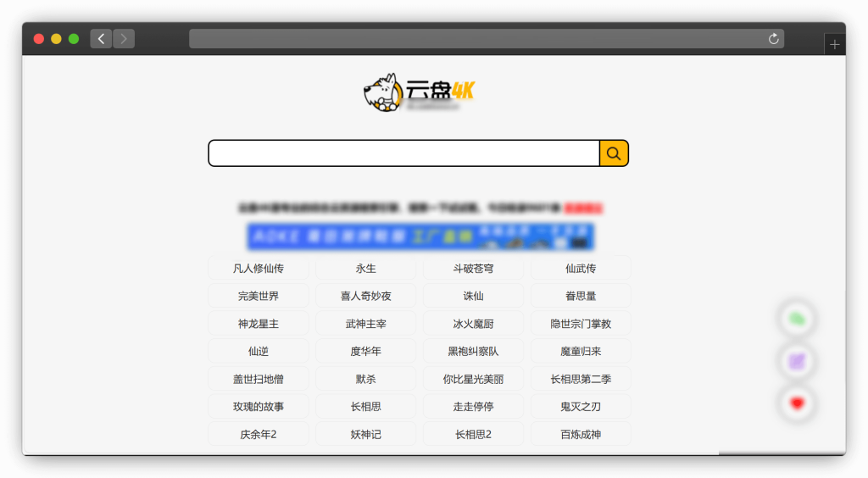The image size is (868, 478).
Task: Open the 百炼成神 keyword
Action: coord(581,434)
